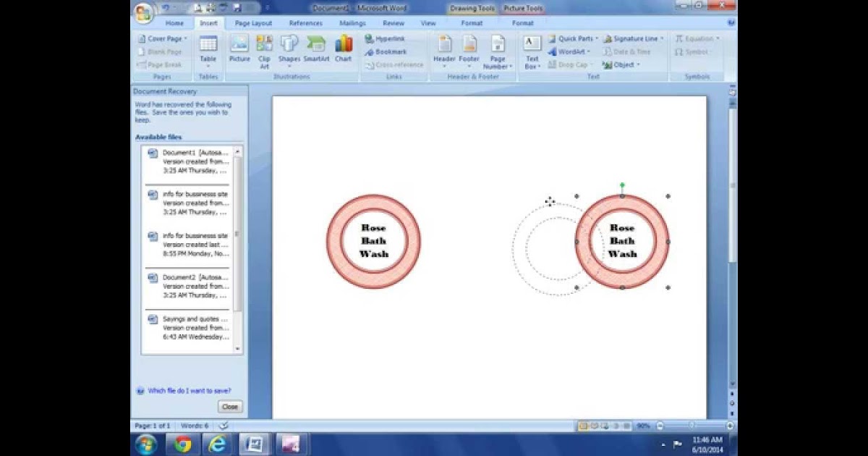This screenshot has height=456, width=868.
Task: Insert Date & Time
Action: tap(626, 51)
